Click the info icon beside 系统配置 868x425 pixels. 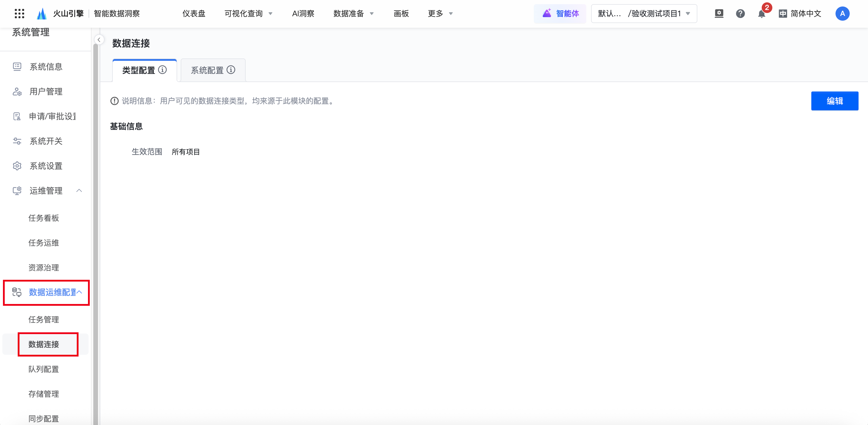[231, 70]
